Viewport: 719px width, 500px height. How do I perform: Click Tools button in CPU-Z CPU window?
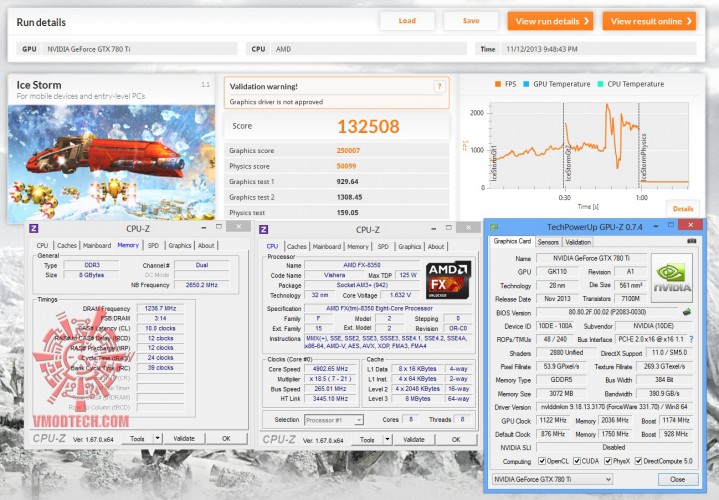pos(367,439)
